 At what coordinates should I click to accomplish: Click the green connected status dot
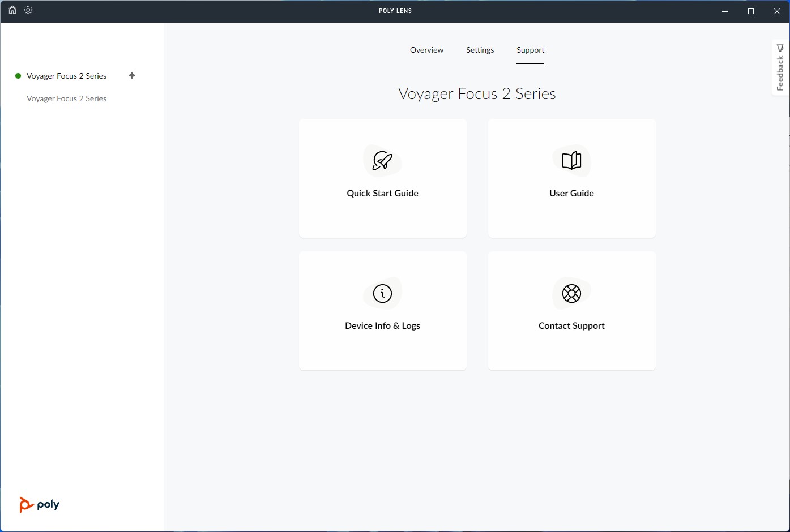click(x=18, y=76)
